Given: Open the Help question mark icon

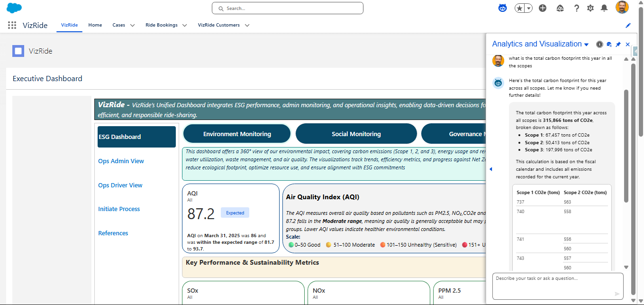Looking at the screenshot, I should tap(576, 8).
